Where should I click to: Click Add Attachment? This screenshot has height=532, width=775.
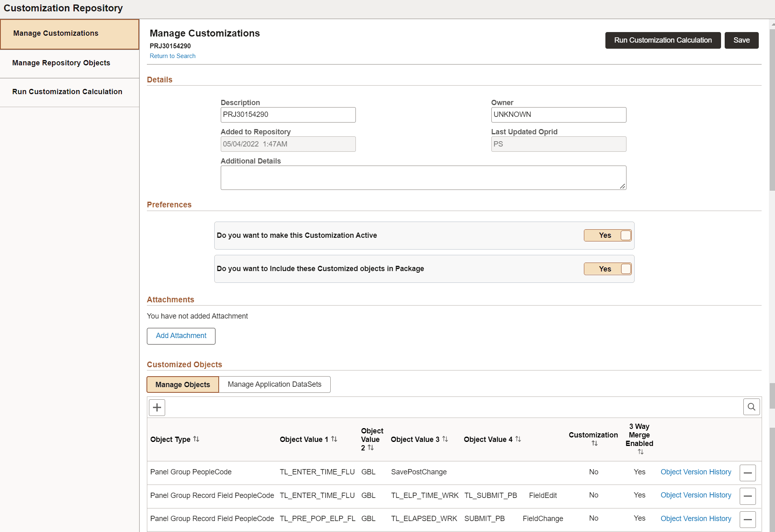point(181,336)
